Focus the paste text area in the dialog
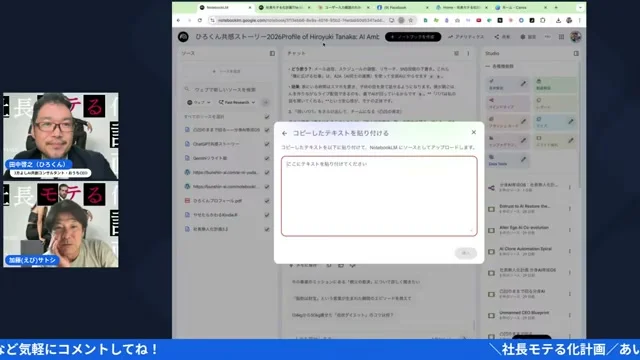640x360 pixels. [379, 196]
